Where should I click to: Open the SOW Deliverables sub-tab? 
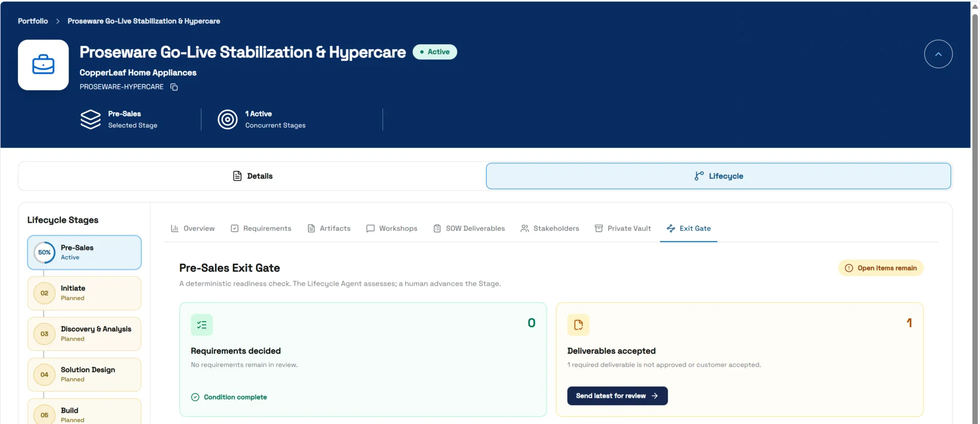pyautogui.click(x=469, y=229)
